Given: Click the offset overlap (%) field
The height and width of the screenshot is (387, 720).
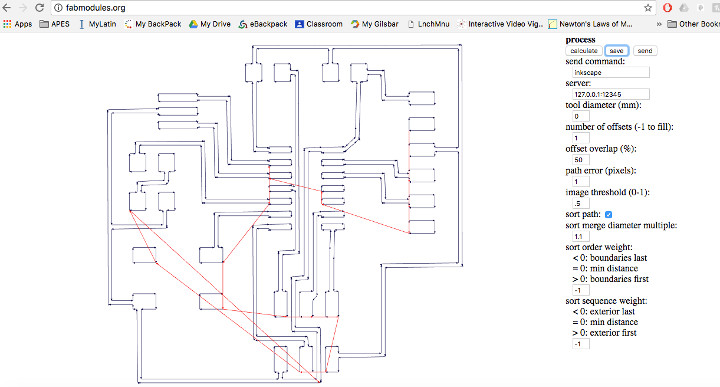Looking at the screenshot, I should tap(581, 160).
